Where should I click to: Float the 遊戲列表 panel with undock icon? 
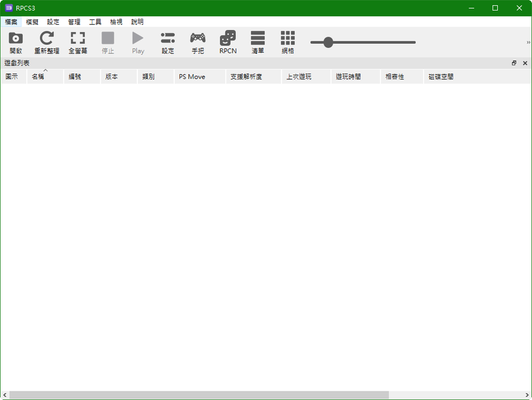(x=514, y=63)
